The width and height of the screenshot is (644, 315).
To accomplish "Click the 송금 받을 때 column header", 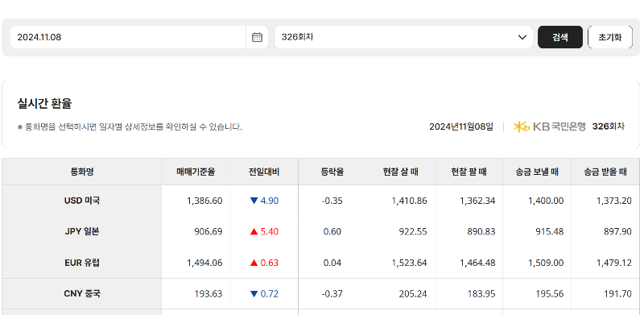I will click(605, 172).
